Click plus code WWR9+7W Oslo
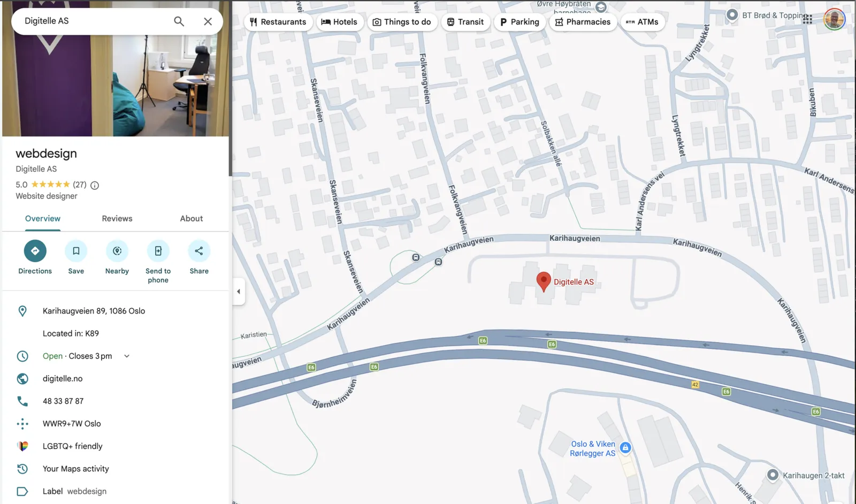This screenshot has height=504, width=856. (72, 424)
